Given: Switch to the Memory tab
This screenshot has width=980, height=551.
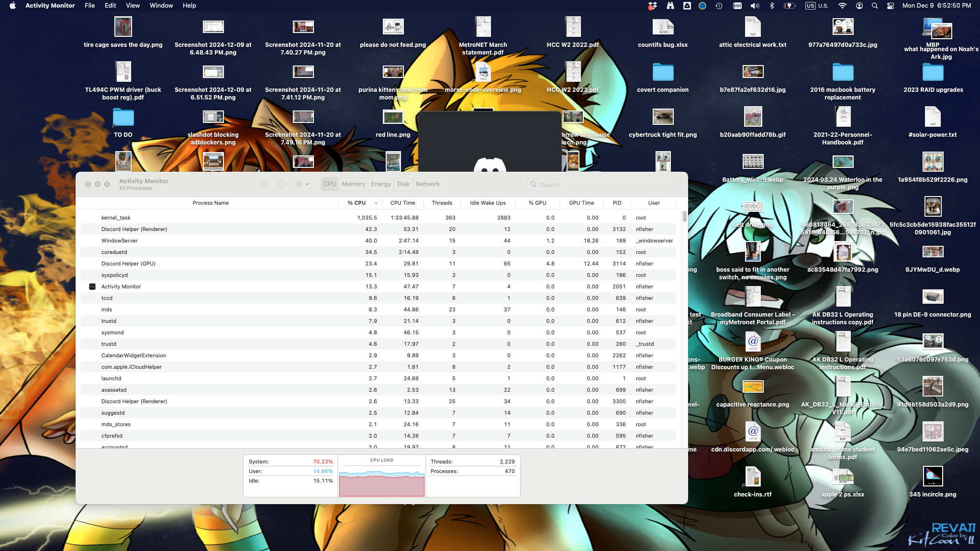Looking at the screenshot, I should 353,184.
